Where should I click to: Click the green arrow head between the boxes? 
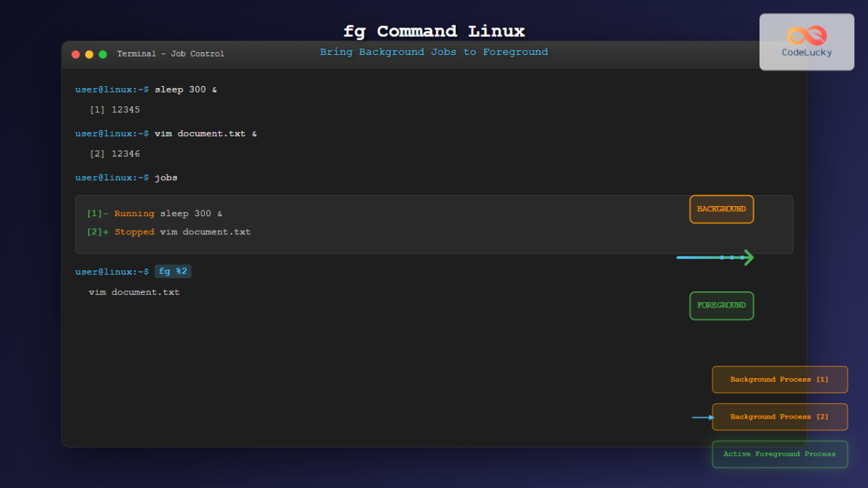[x=749, y=257]
